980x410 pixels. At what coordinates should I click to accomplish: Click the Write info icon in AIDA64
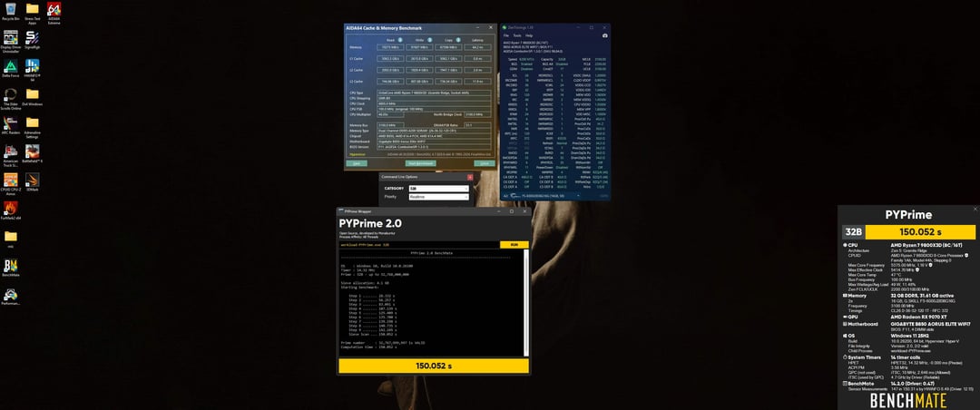[x=429, y=39]
